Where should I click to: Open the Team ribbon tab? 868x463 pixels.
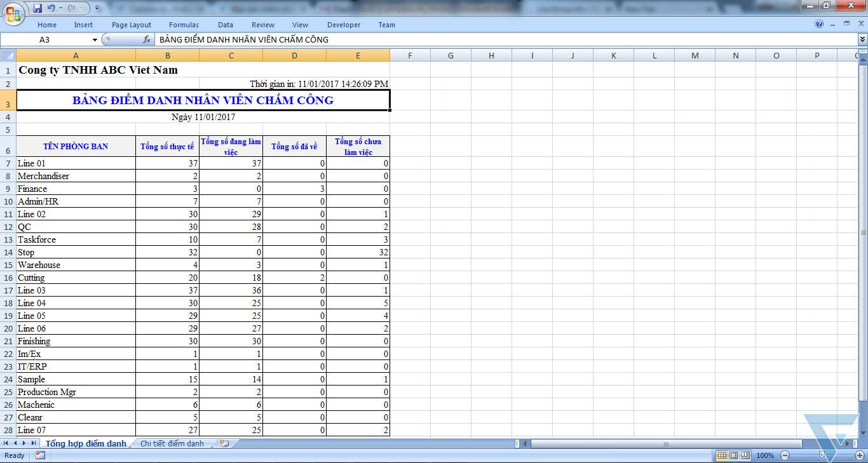(387, 25)
